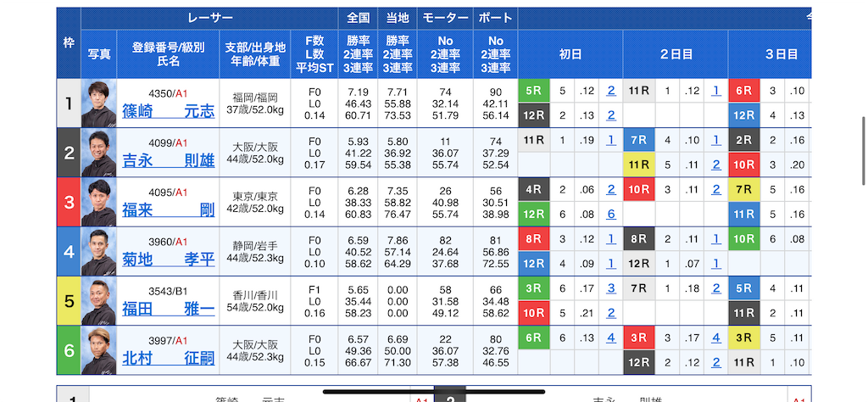Image resolution: width=868 pixels, height=402 pixels.
Task: Click the yellow lane 5 number cell
Action: (69, 301)
